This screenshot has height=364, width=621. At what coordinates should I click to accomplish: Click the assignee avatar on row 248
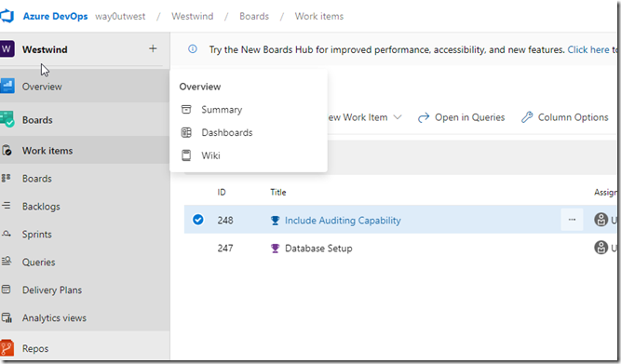(x=601, y=220)
